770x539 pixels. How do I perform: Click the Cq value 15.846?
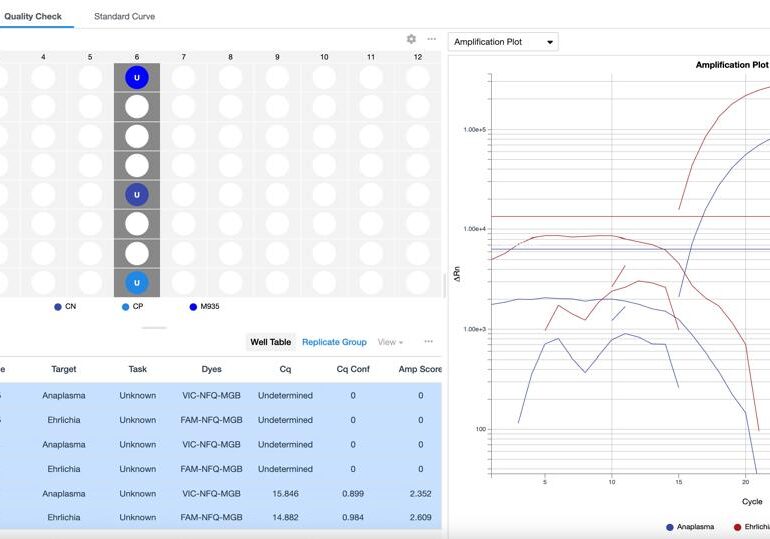(285, 493)
